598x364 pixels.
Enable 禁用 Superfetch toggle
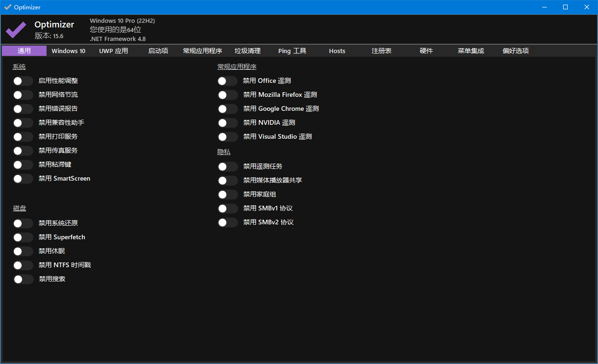coord(23,237)
